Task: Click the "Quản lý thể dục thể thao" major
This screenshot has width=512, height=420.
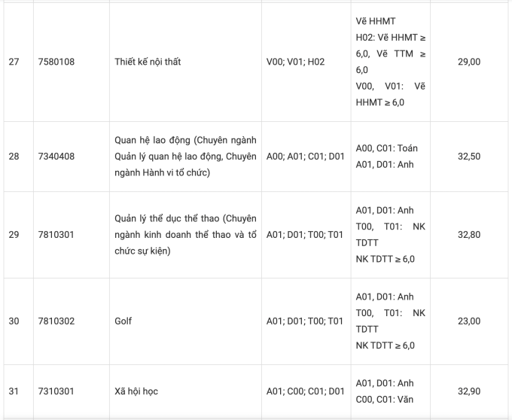Action: [186, 235]
